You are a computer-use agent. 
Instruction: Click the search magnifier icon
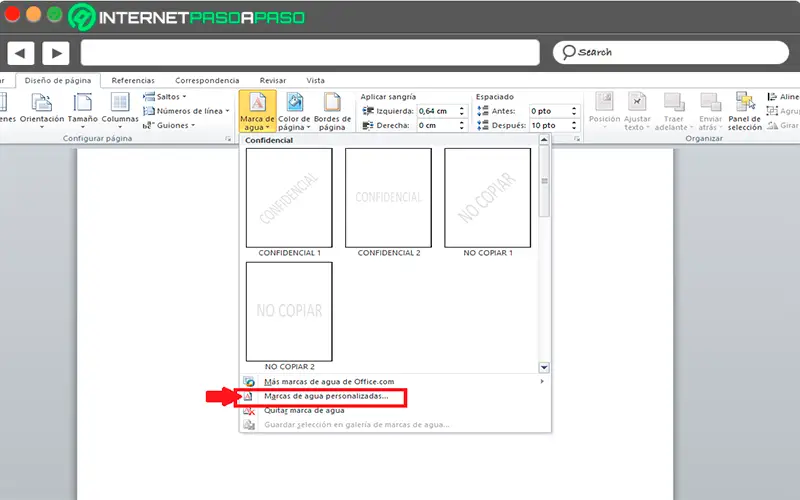coord(568,52)
